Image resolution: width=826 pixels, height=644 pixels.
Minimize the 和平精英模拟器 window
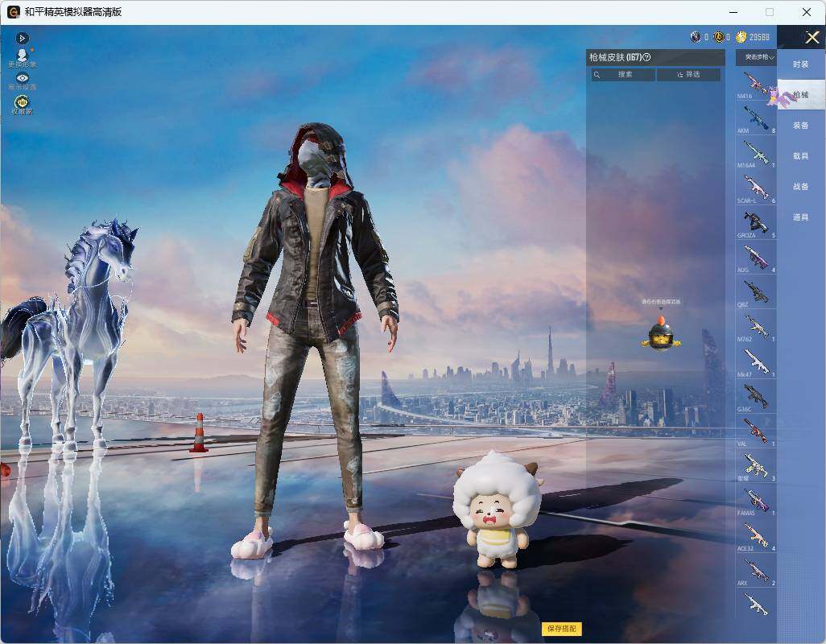[733, 12]
